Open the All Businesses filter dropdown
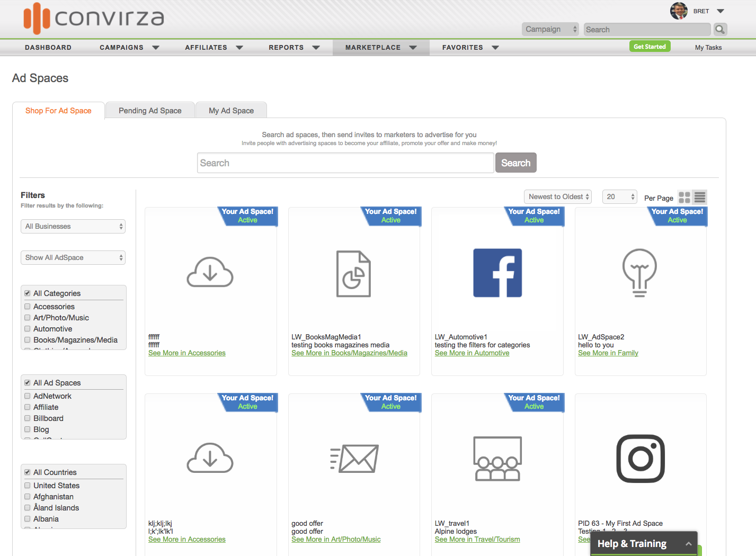Screen dimensions: 756x556 coord(73,226)
